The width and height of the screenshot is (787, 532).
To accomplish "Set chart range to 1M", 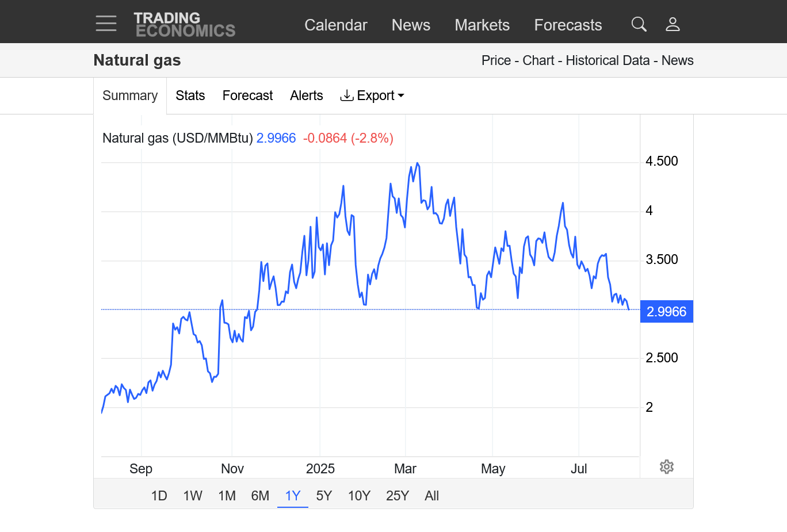I will (x=227, y=496).
